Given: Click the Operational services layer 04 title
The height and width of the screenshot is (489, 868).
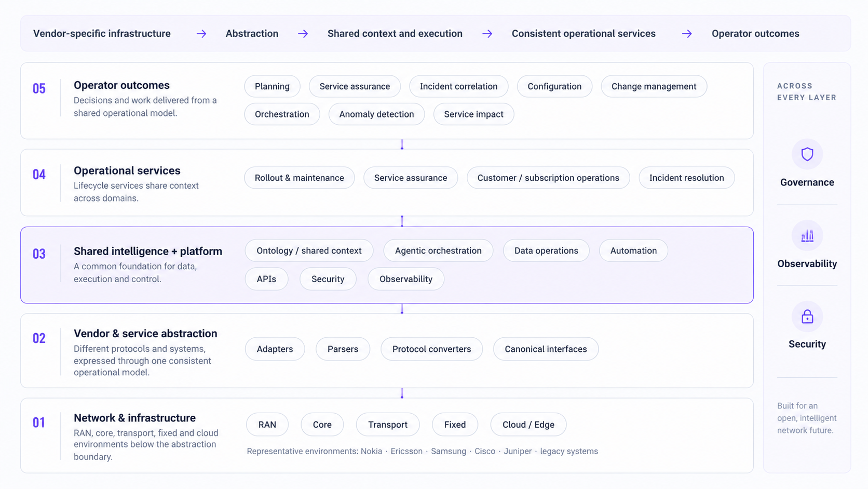Looking at the screenshot, I should (x=127, y=170).
